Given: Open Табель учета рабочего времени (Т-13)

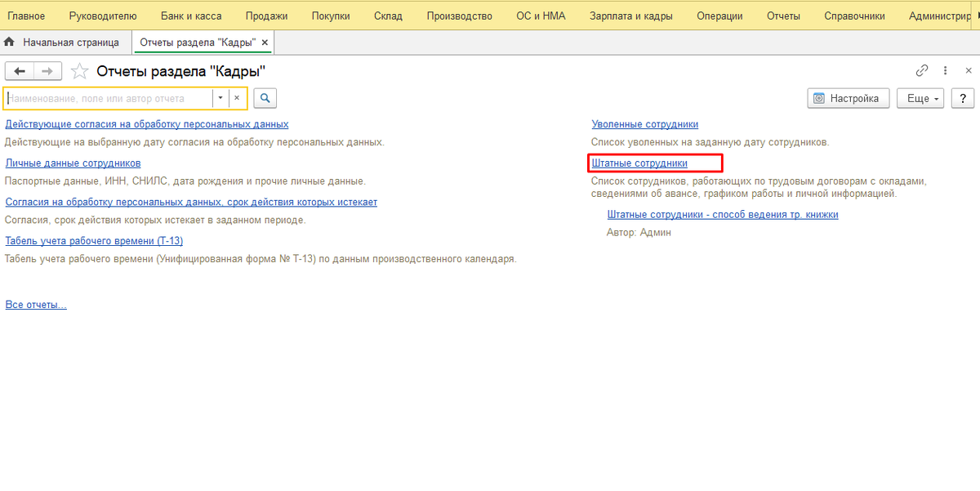Looking at the screenshot, I should coord(94,241).
